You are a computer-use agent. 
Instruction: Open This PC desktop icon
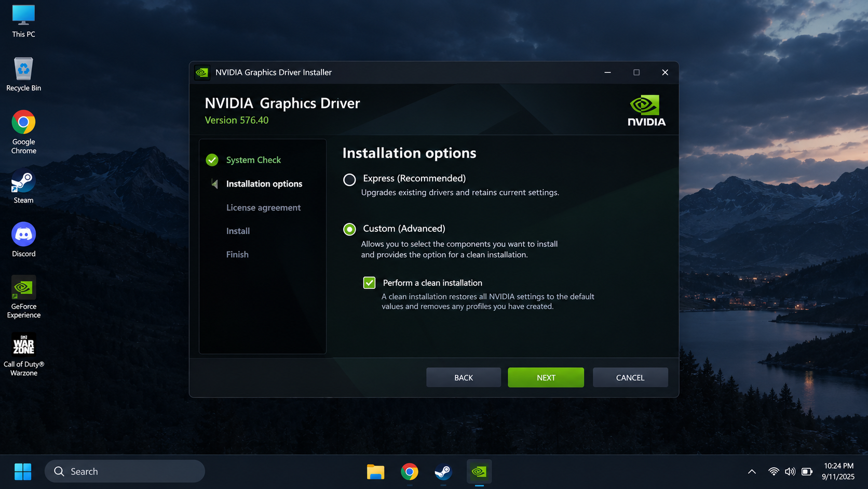pyautogui.click(x=23, y=21)
